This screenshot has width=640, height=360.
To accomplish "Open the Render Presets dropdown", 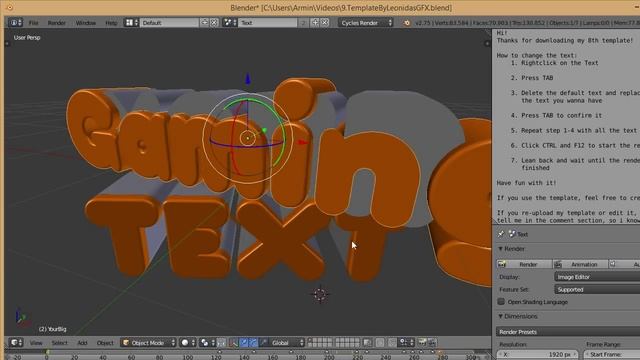I will (568, 332).
